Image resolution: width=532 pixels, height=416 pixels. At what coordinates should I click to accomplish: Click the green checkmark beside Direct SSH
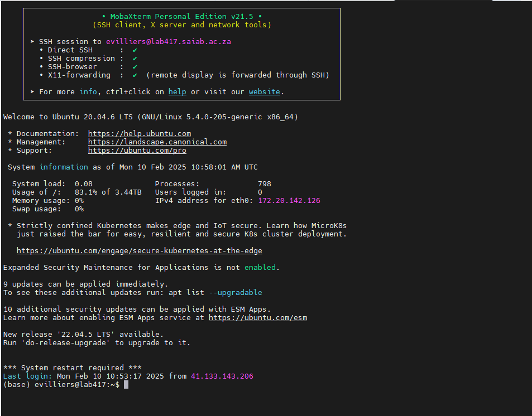click(135, 50)
